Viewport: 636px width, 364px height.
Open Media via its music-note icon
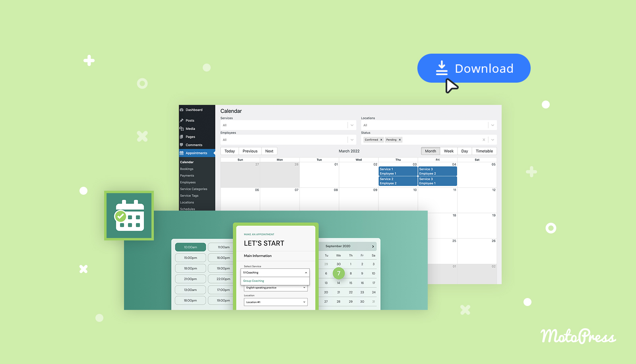point(182,128)
